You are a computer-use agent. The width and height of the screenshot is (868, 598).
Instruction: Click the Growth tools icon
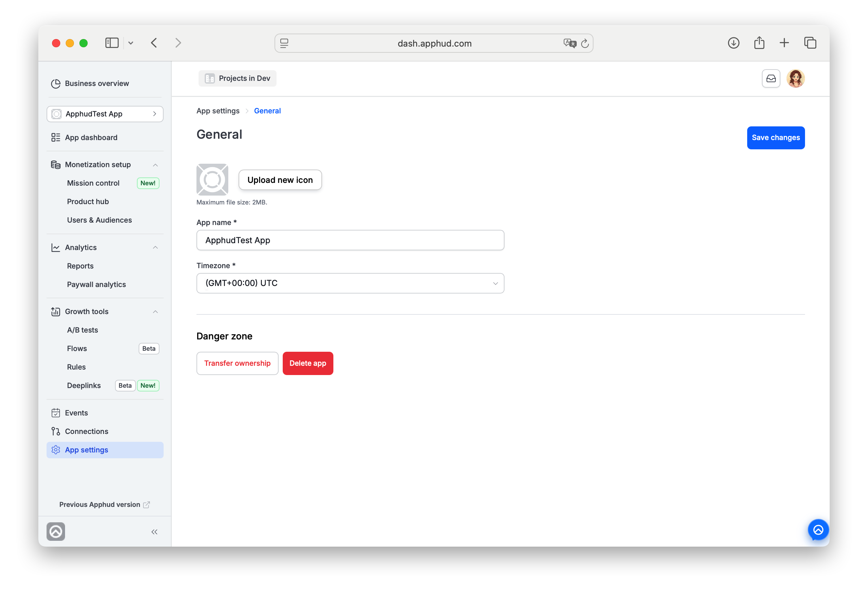(55, 312)
